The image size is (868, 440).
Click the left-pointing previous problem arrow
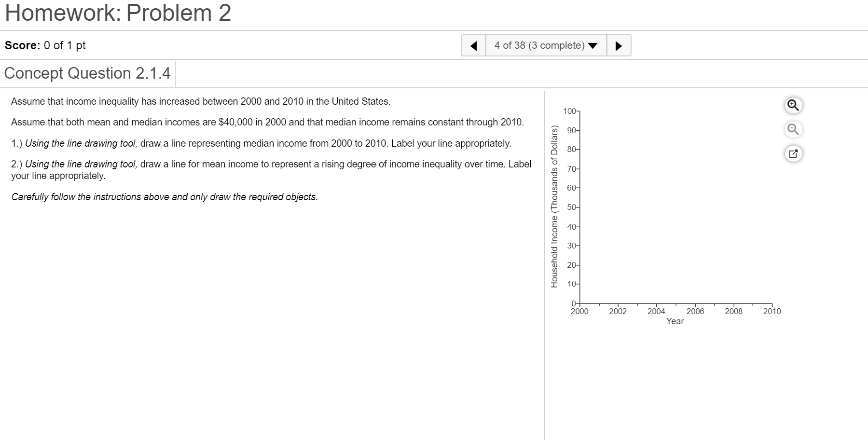[x=474, y=45]
